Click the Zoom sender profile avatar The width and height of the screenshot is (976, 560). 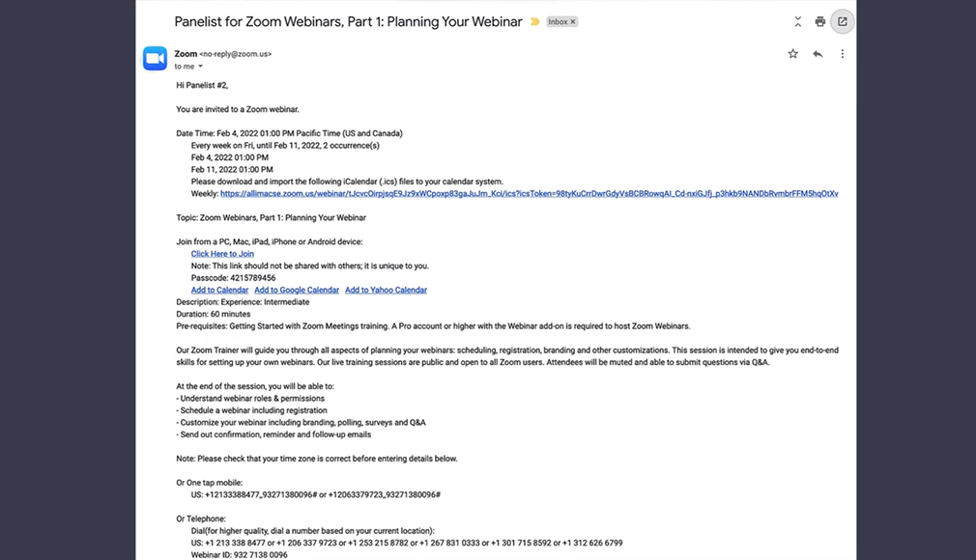click(155, 58)
